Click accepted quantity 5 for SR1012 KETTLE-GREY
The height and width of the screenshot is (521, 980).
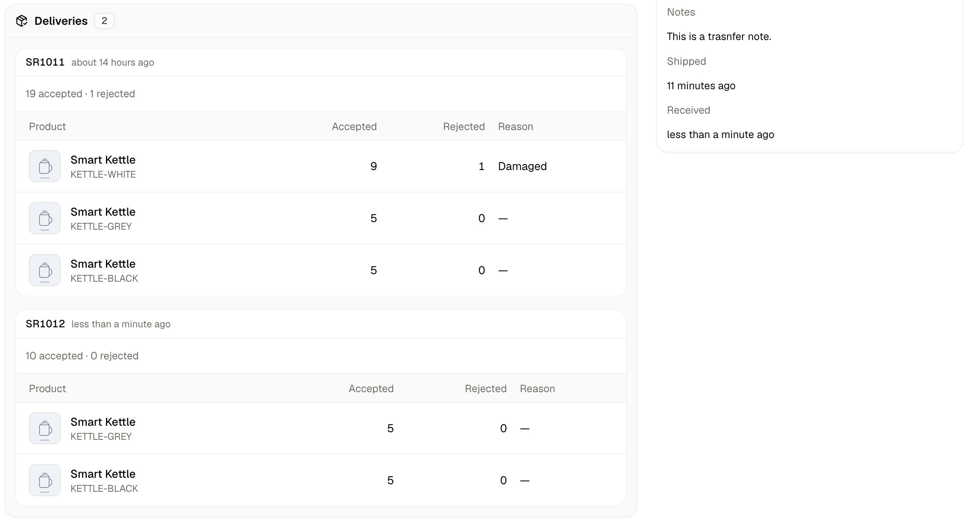click(390, 428)
